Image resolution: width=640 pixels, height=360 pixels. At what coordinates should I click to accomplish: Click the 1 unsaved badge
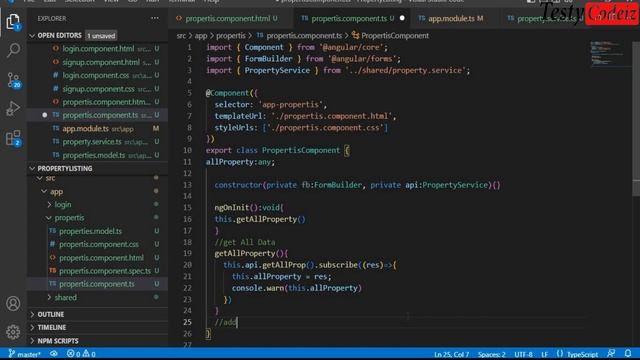pos(101,36)
